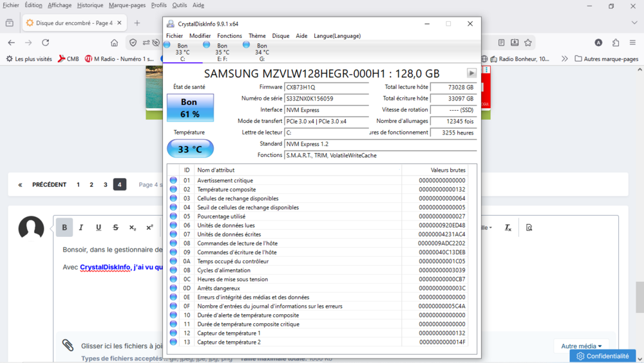This screenshot has width=644, height=363.
Task: Open Langue(Language) menu
Action: (x=337, y=36)
